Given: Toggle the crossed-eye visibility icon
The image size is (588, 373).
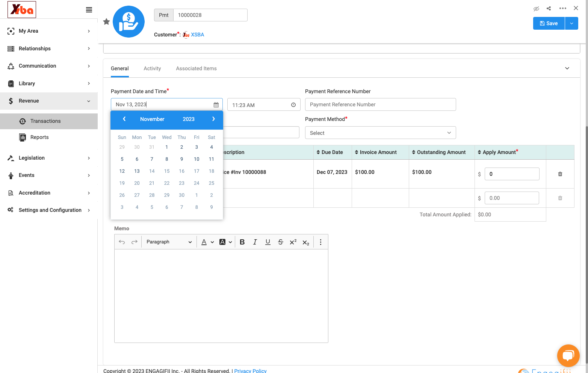Looking at the screenshot, I should (536, 8).
